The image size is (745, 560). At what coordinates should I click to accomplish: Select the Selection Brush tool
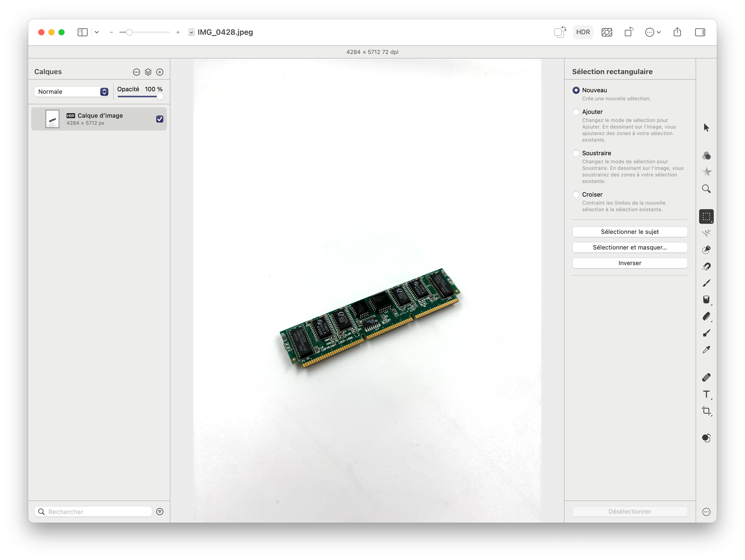tap(706, 250)
